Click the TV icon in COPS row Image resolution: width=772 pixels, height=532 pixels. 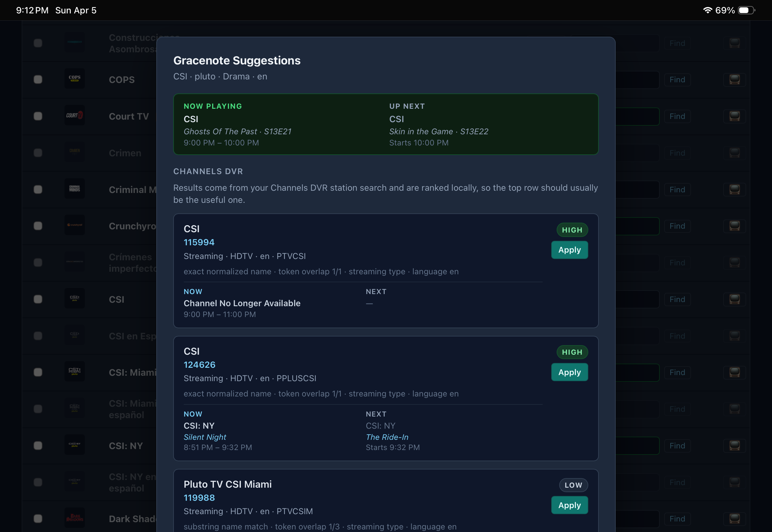(734, 80)
